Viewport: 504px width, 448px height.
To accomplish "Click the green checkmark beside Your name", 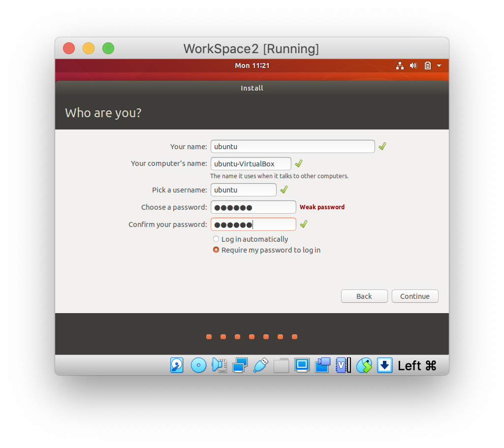I will tap(382, 146).
